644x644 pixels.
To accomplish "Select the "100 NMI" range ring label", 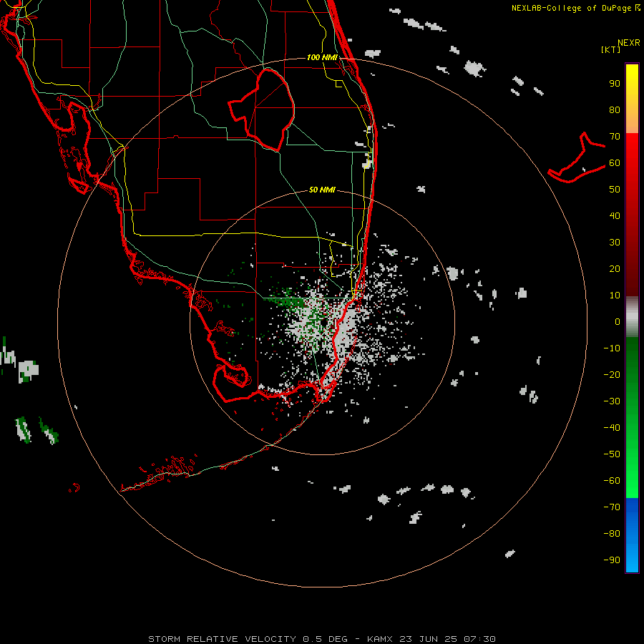I will (322, 57).
